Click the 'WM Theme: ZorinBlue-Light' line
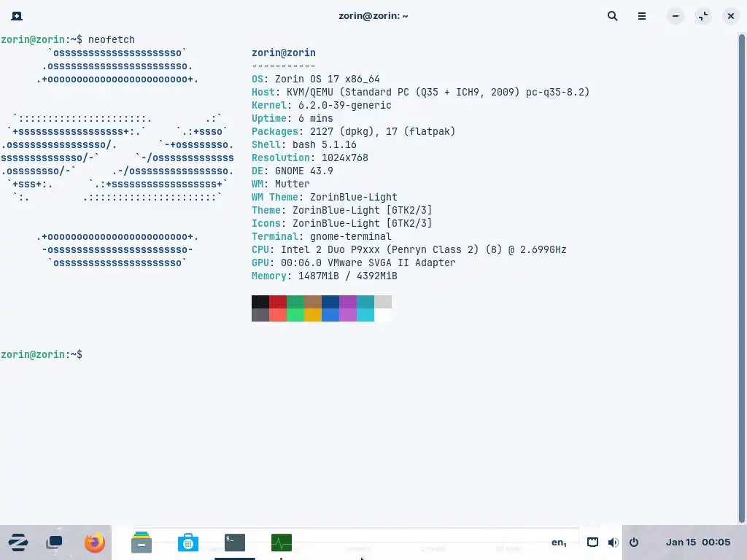The image size is (747, 560). click(325, 197)
